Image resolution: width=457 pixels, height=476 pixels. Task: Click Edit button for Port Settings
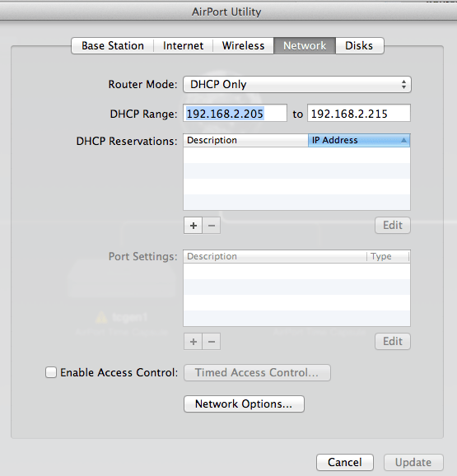click(x=393, y=341)
